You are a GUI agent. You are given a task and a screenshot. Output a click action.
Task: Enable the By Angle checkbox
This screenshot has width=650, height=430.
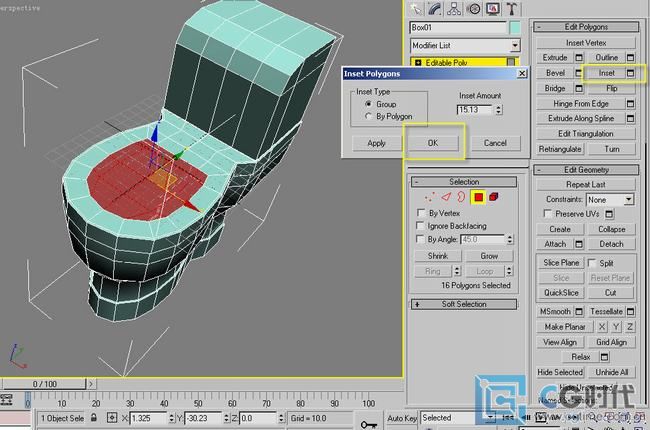pyautogui.click(x=421, y=240)
